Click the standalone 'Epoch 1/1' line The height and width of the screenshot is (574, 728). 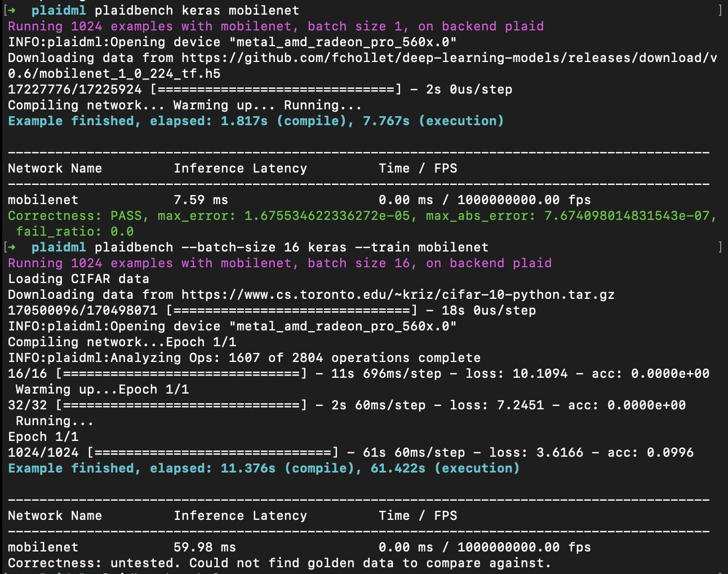pos(43,436)
